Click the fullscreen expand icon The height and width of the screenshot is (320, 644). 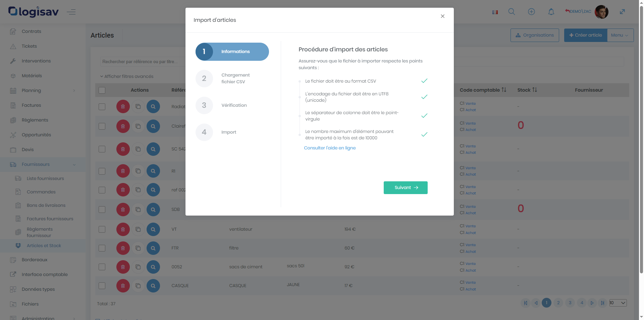[x=622, y=12]
